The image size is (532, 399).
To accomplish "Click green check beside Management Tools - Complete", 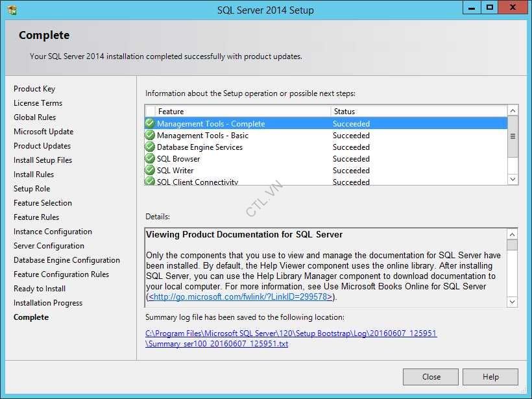I will 149,123.
